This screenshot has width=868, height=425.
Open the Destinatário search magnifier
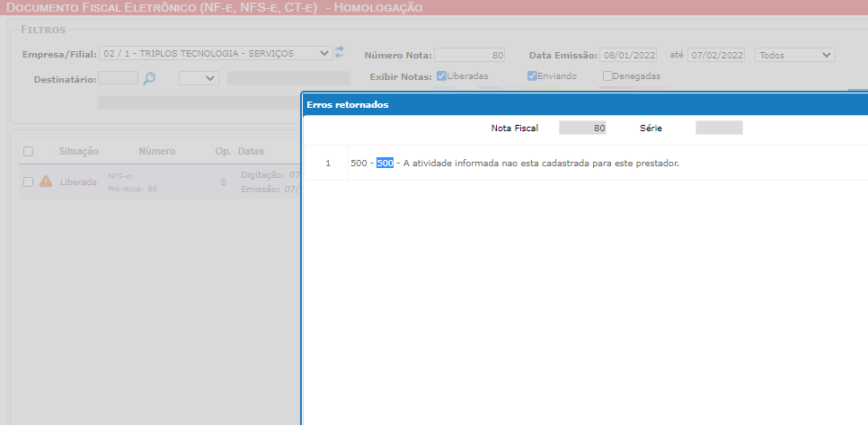click(x=149, y=78)
